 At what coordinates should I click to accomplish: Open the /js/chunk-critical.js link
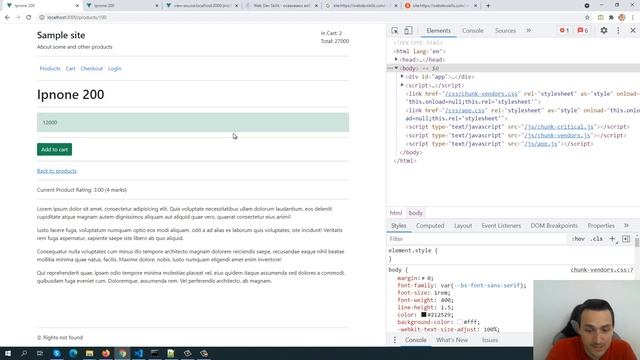[558, 127]
